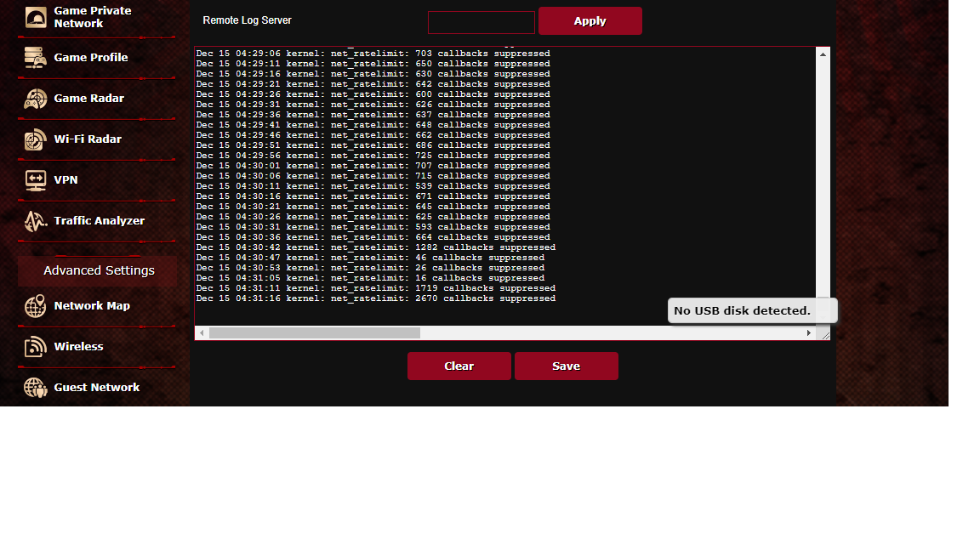Open the Wi-Fi Radar menu label
This screenshot has width=980, height=551.
(88, 139)
